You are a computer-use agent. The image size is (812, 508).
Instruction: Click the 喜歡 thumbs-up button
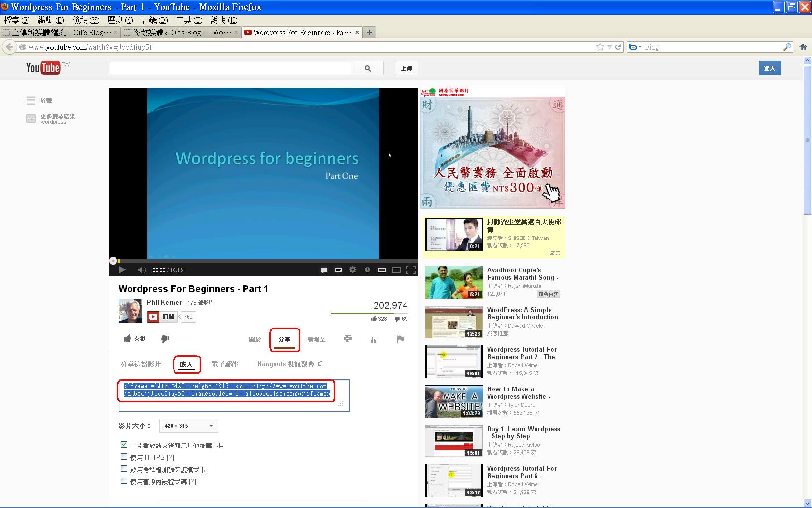pos(134,339)
